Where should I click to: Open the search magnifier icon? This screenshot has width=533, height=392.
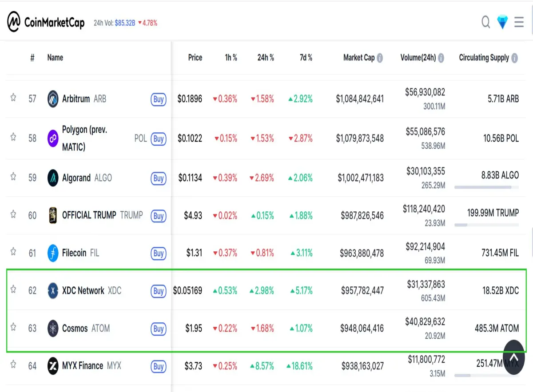(486, 22)
